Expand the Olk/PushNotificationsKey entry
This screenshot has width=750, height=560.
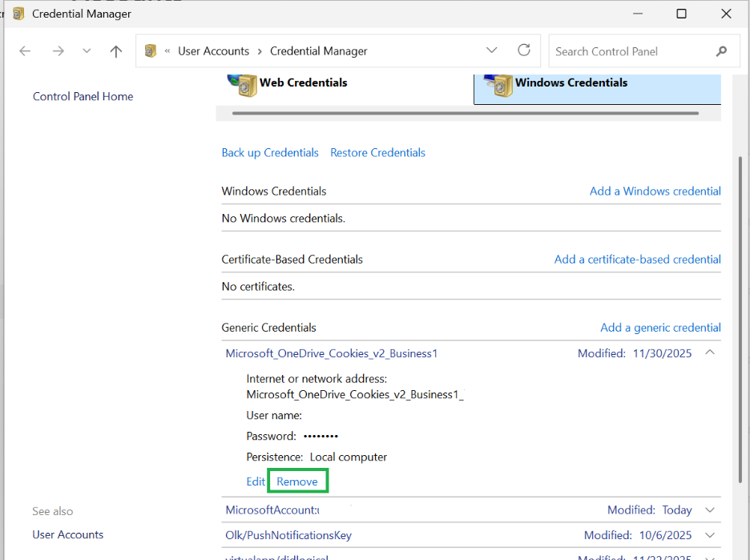[710, 535]
